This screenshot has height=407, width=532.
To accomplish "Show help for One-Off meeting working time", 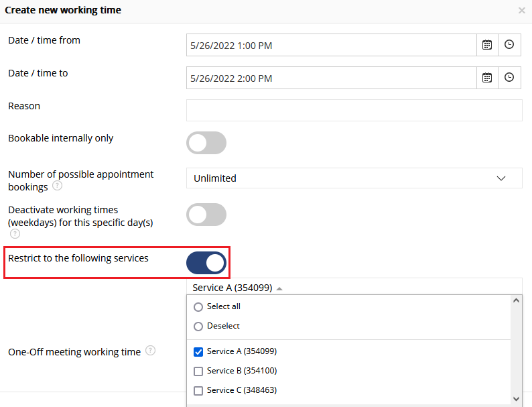I will tap(150, 351).
